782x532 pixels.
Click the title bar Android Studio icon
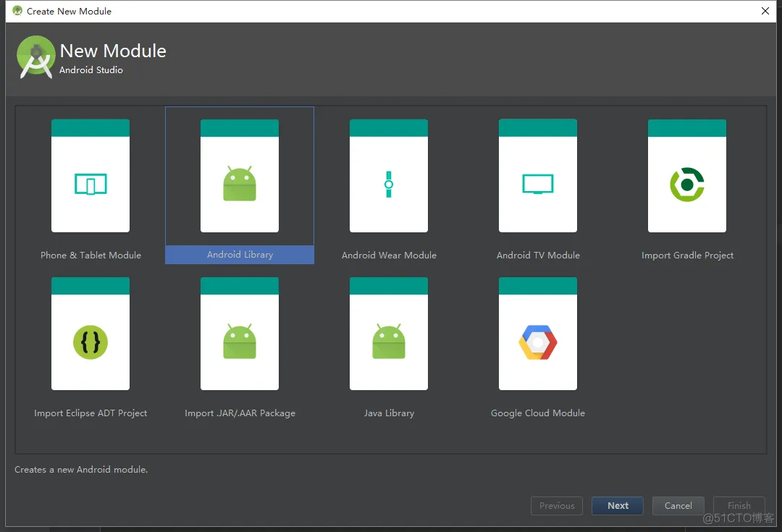pyautogui.click(x=17, y=10)
